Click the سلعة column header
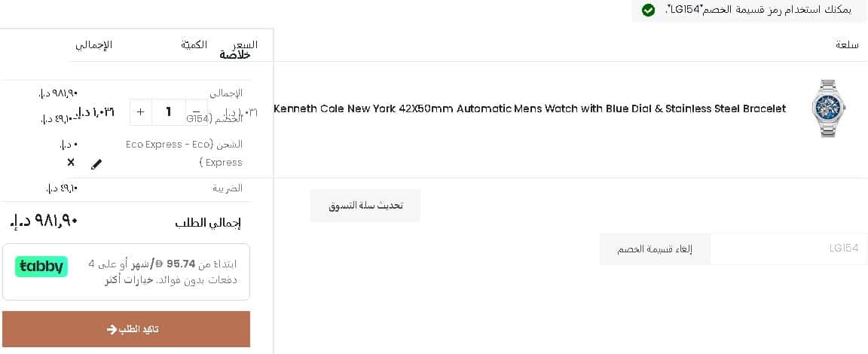The image size is (868, 354). [847, 45]
